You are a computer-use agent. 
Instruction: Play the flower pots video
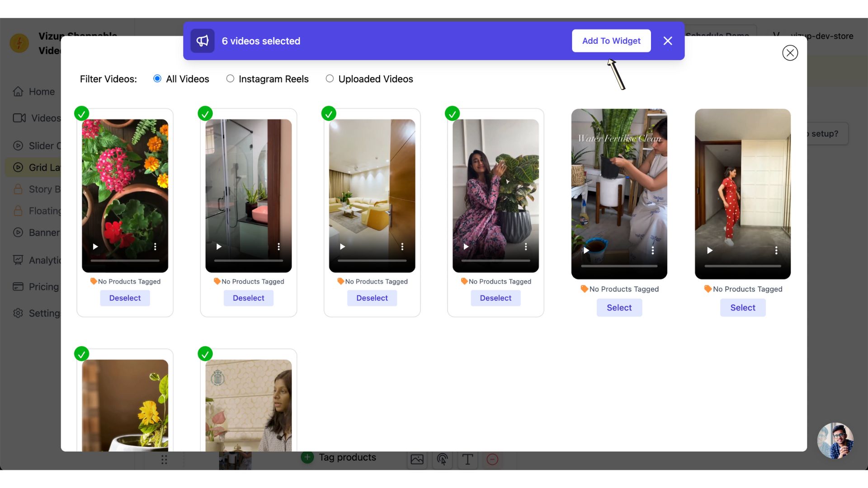pyautogui.click(x=95, y=247)
